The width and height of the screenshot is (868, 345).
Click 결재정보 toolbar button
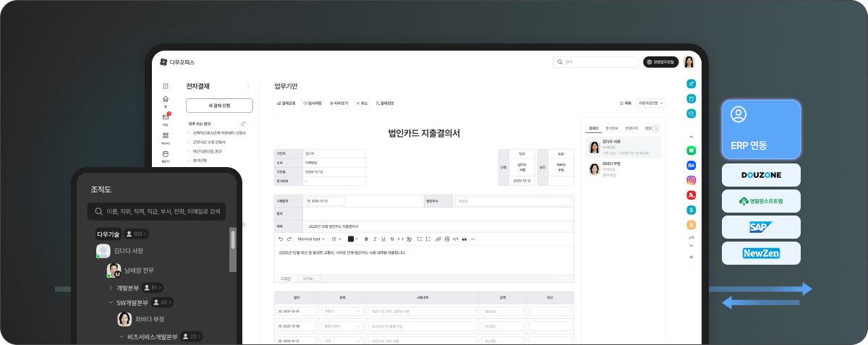tap(384, 103)
